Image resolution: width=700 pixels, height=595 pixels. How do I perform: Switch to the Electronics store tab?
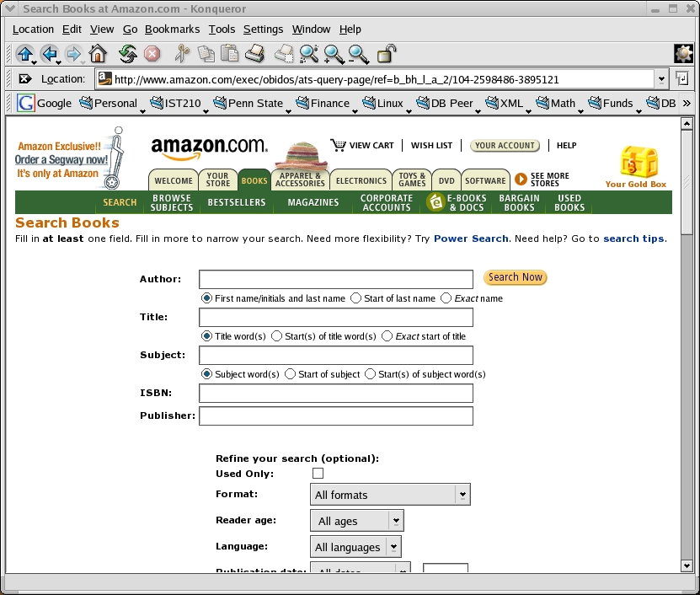point(361,180)
